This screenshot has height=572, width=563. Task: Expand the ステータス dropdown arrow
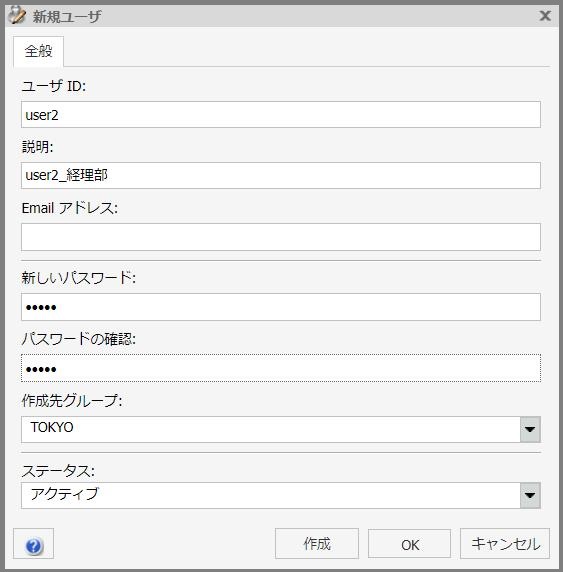click(x=530, y=495)
